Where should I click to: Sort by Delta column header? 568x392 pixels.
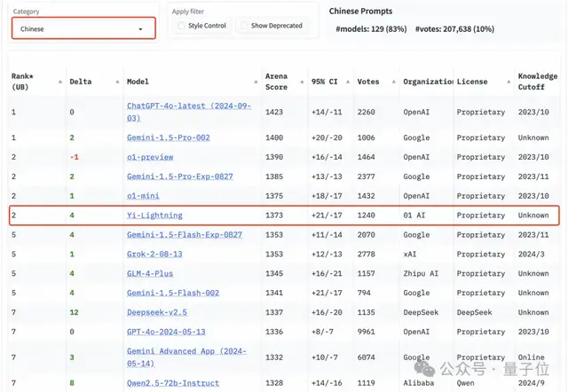tap(80, 82)
